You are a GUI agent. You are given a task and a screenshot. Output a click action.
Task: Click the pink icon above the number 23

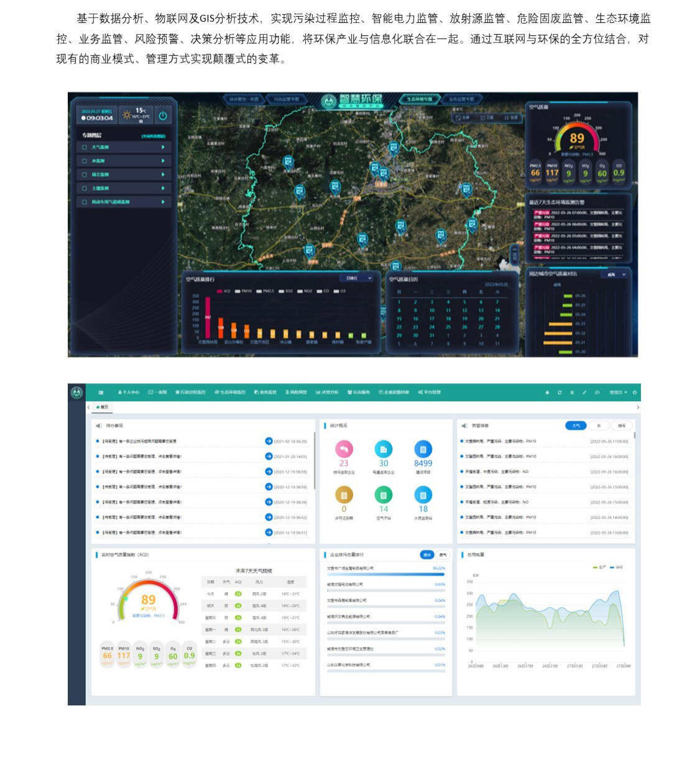(x=344, y=448)
